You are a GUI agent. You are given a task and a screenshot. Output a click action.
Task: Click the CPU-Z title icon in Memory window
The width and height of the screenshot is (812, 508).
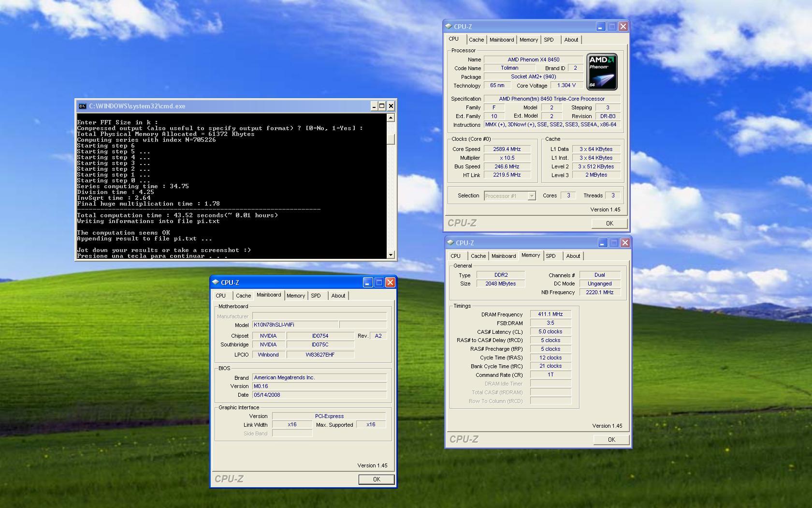(450, 242)
